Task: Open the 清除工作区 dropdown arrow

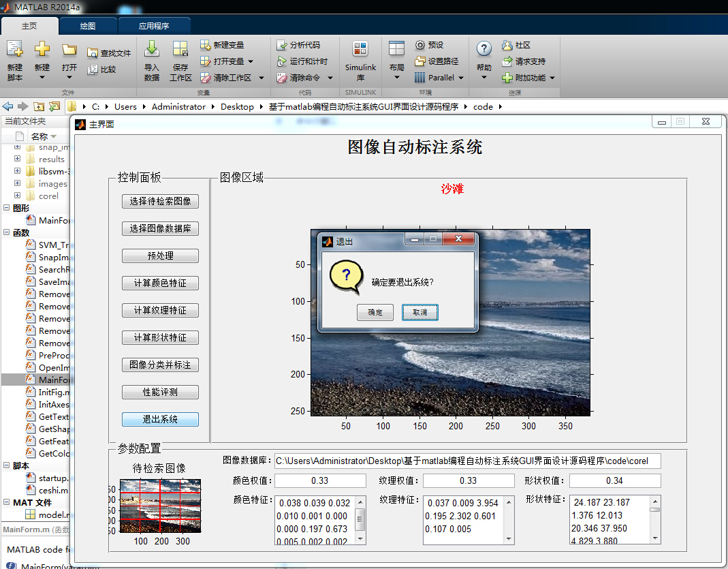Action: pyautogui.click(x=262, y=78)
